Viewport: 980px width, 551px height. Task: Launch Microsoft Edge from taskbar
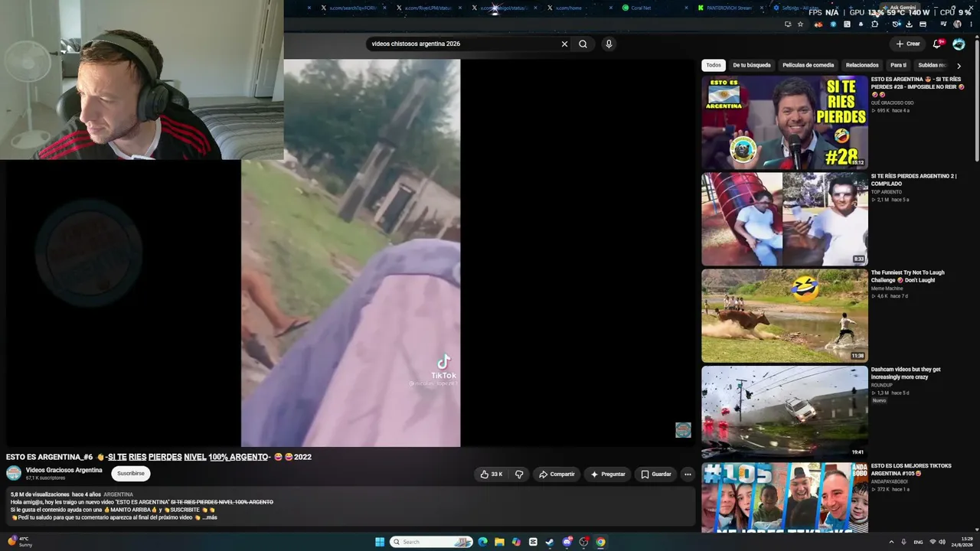[x=482, y=542]
